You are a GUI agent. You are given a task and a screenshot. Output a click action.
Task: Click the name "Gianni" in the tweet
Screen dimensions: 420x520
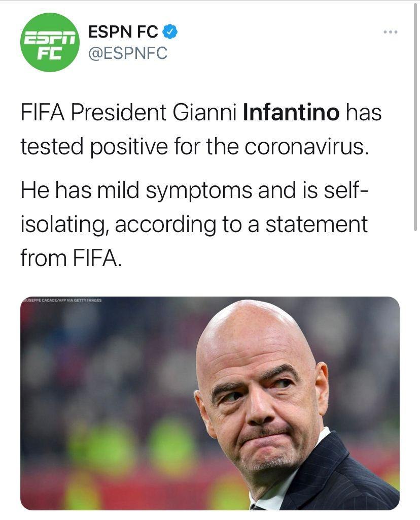pos(205,113)
